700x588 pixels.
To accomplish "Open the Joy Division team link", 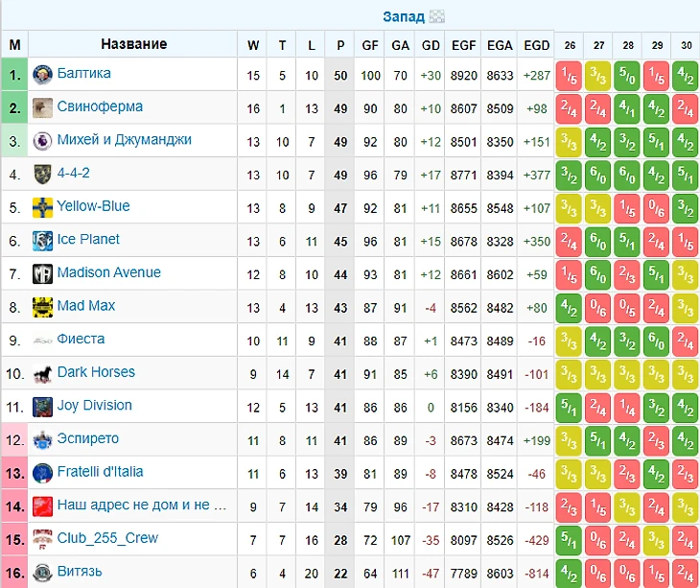I will 94,406.
